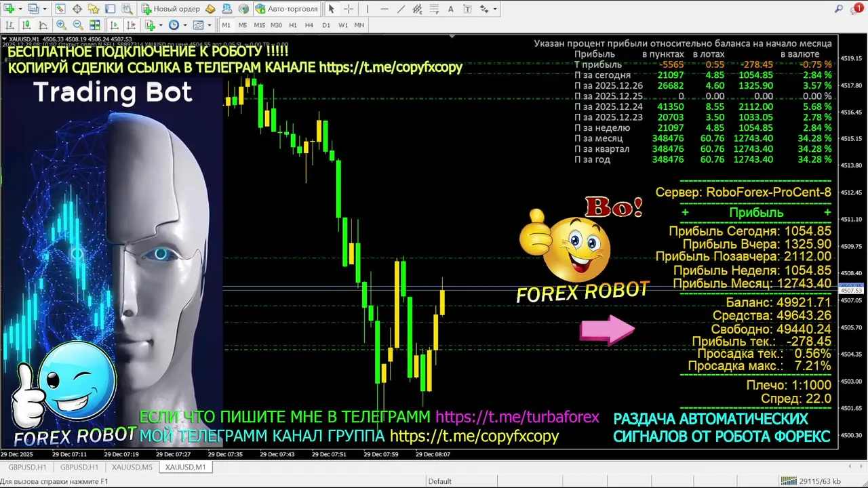Click the person icon after MetaEditor
This screenshot has height=488, width=868.
[227, 9]
